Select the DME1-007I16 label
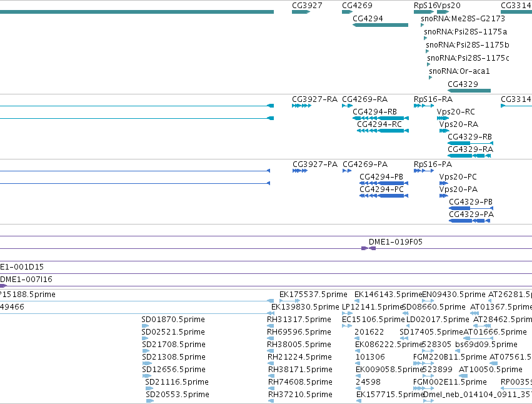532x404 pixels. tap(26, 280)
